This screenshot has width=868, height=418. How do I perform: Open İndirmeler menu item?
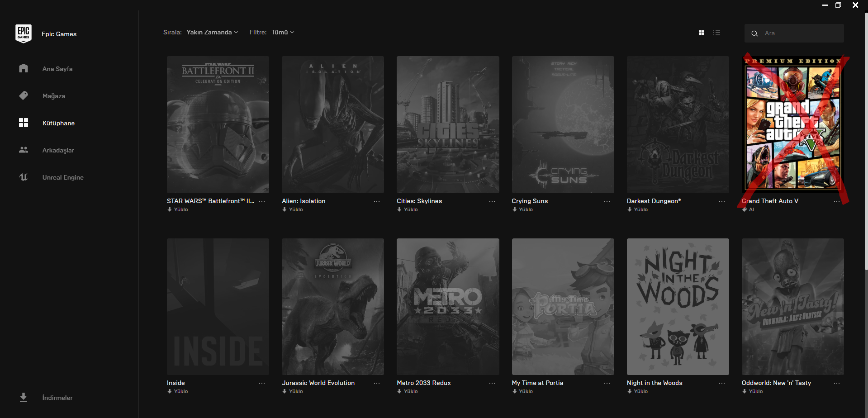57,398
